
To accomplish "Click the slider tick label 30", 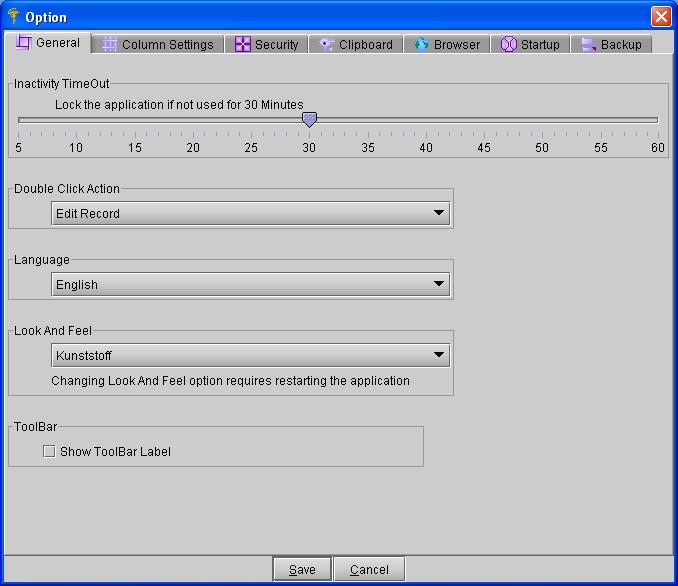I will (309, 148).
